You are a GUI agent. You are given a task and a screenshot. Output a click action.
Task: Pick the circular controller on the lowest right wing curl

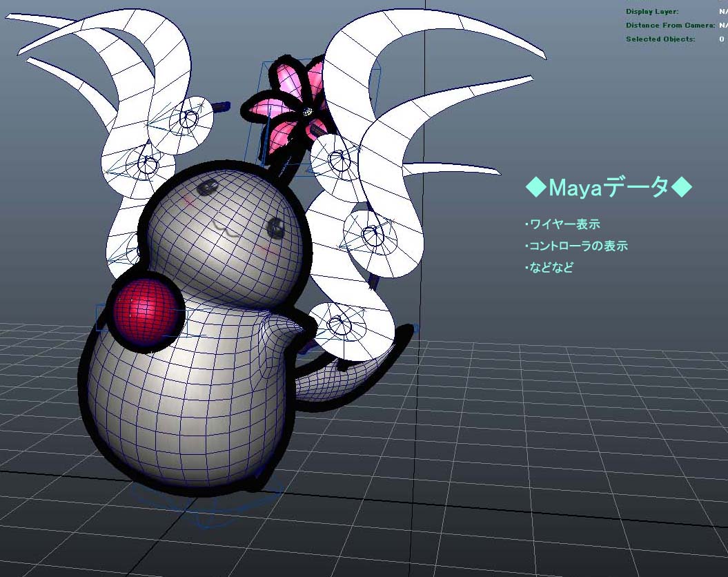(x=343, y=321)
